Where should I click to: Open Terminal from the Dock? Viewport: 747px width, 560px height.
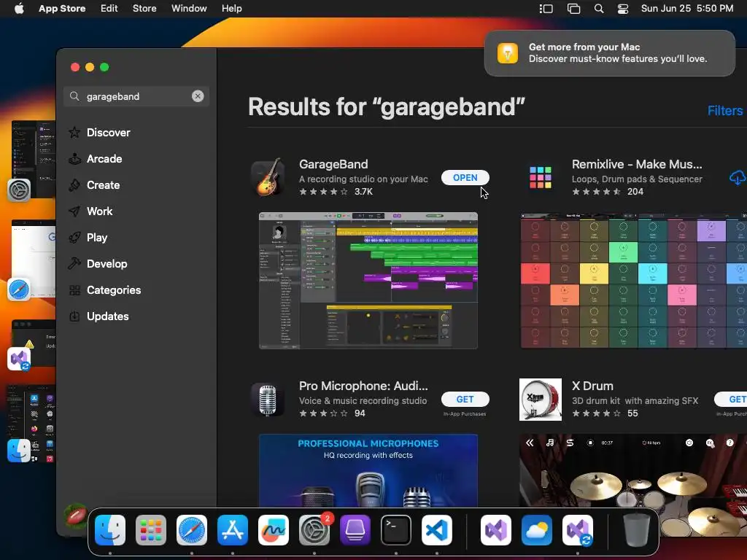pos(396,530)
